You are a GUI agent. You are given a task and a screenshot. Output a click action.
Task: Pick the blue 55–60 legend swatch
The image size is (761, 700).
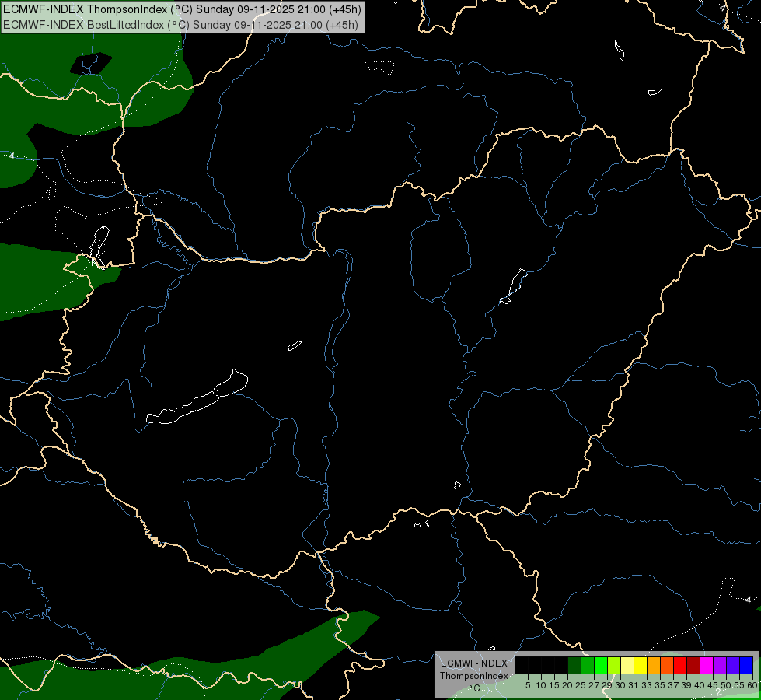(x=746, y=665)
